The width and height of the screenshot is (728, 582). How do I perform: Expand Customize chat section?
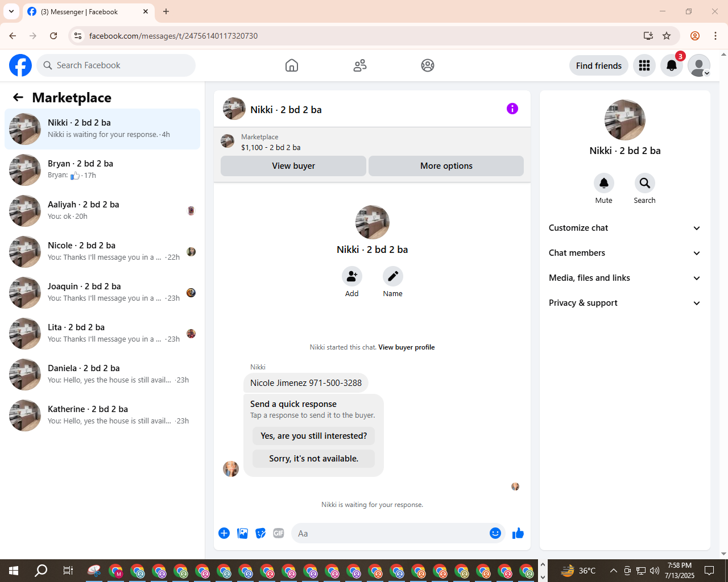tap(624, 228)
